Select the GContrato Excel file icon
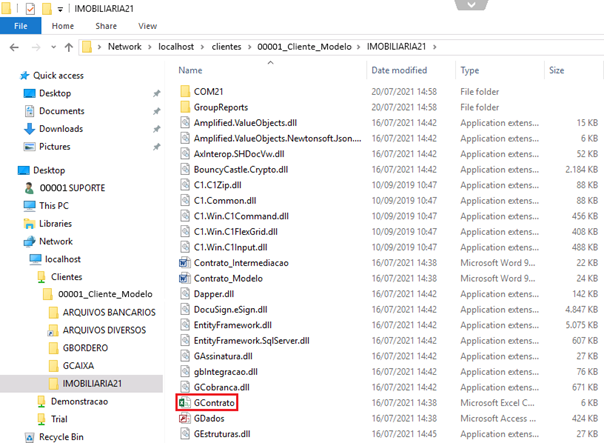The width and height of the screenshot is (604, 443). tap(185, 403)
